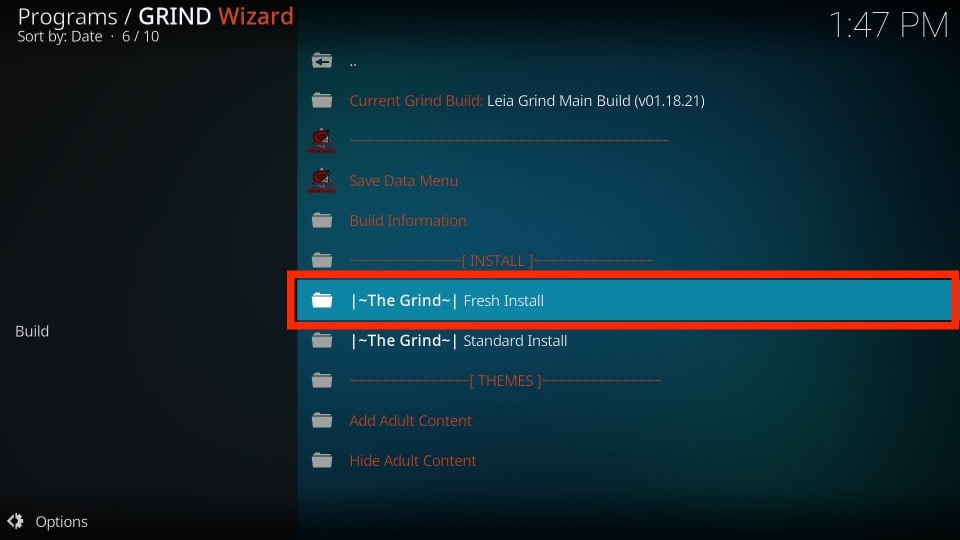Click the back arrow folder icon
960x540 pixels.
click(x=322, y=61)
